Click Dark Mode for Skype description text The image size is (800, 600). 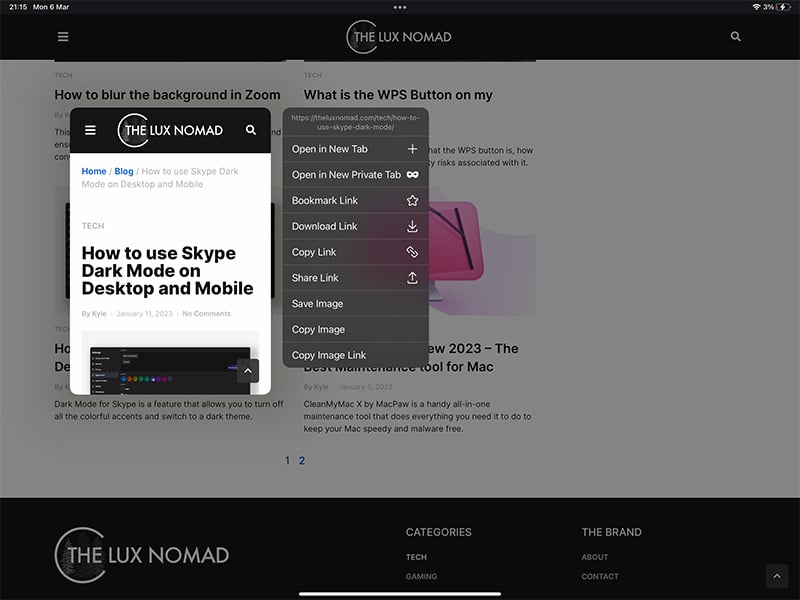pyautogui.click(x=169, y=410)
